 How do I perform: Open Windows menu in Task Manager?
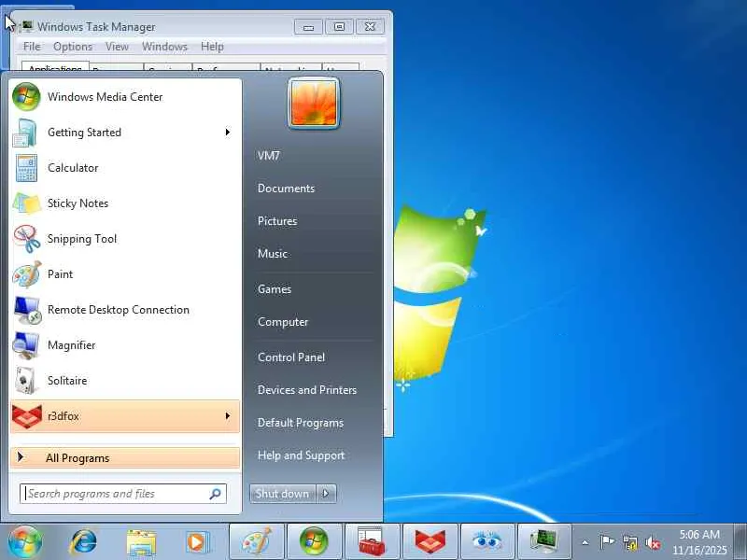(x=165, y=47)
